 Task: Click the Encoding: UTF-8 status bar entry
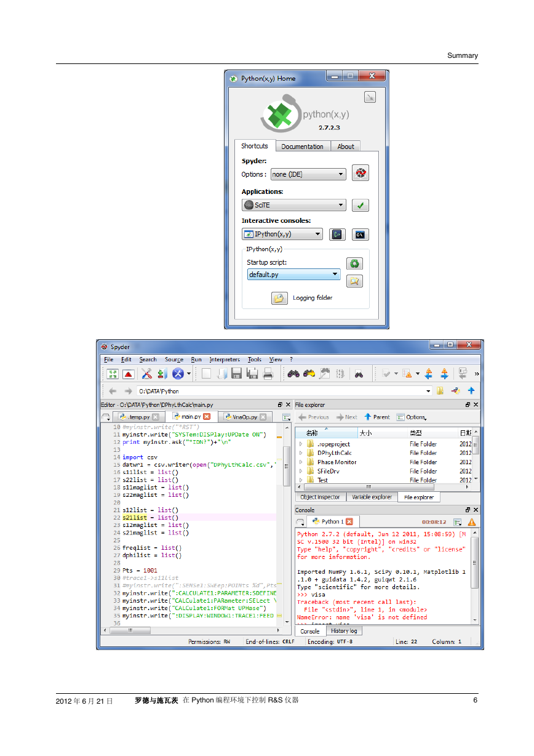[x=330, y=641]
